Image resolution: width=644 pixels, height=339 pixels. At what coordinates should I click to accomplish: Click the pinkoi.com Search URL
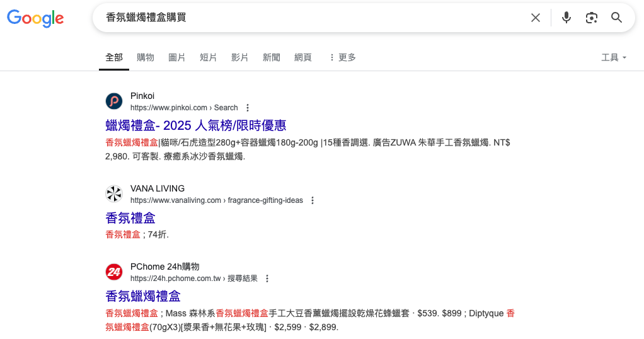(x=184, y=108)
